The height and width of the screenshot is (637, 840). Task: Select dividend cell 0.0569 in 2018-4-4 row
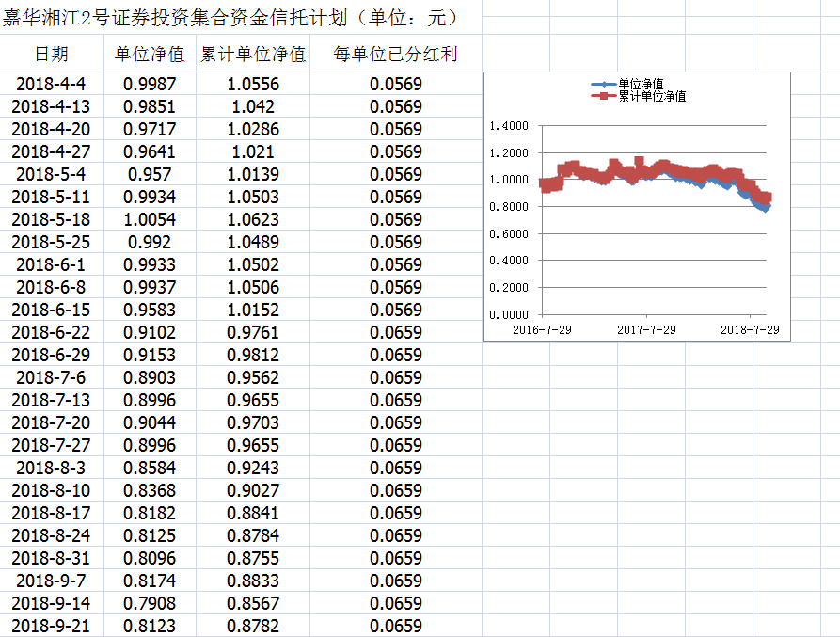[x=395, y=84]
